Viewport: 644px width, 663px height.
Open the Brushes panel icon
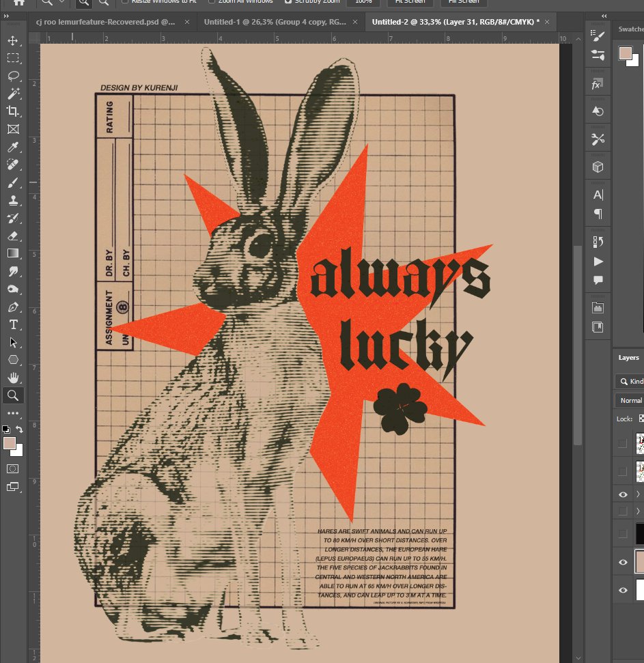pos(598,55)
